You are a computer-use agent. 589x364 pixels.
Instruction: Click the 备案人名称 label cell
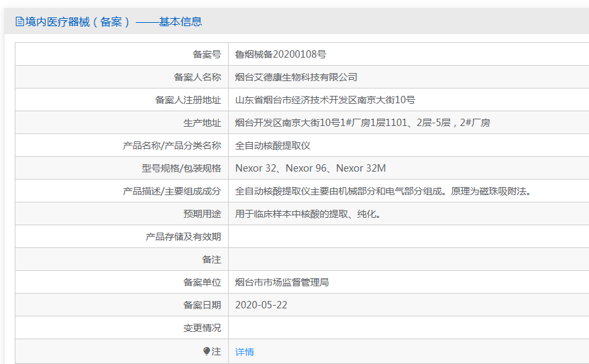121,77
